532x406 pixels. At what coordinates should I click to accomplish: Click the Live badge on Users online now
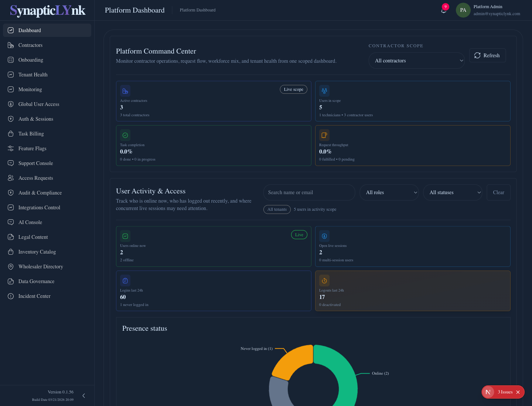click(299, 234)
